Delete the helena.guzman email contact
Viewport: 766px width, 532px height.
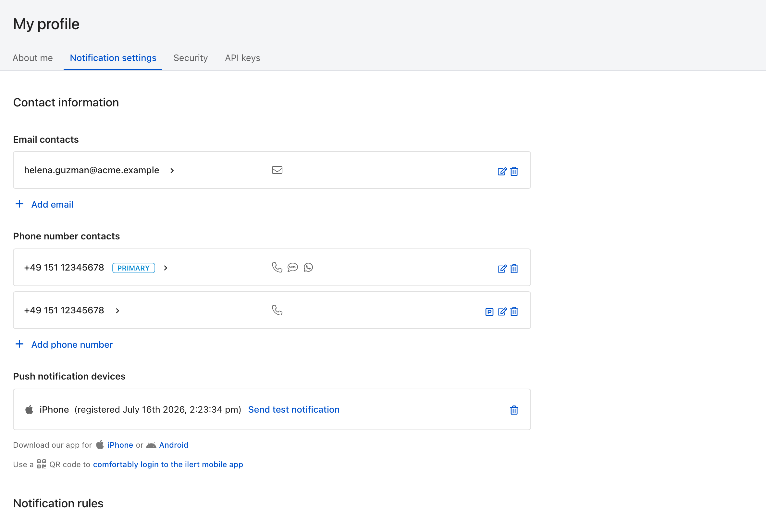coord(514,171)
